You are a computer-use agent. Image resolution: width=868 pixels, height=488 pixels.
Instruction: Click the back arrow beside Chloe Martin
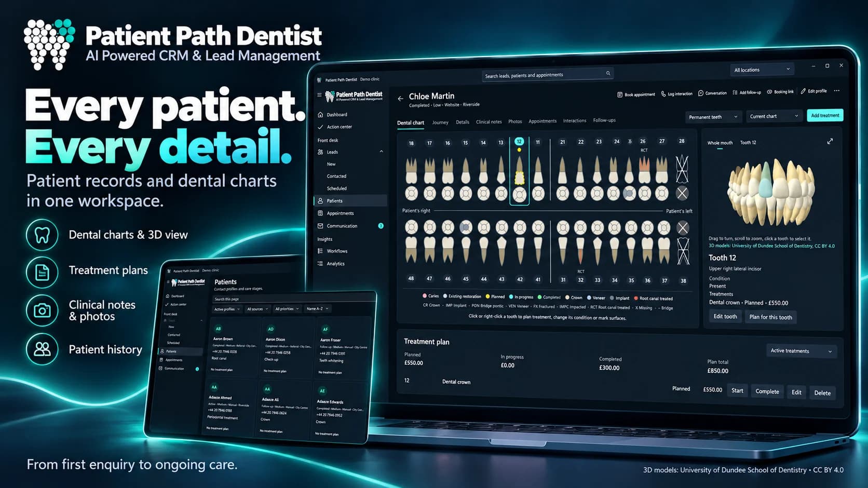(400, 98)
